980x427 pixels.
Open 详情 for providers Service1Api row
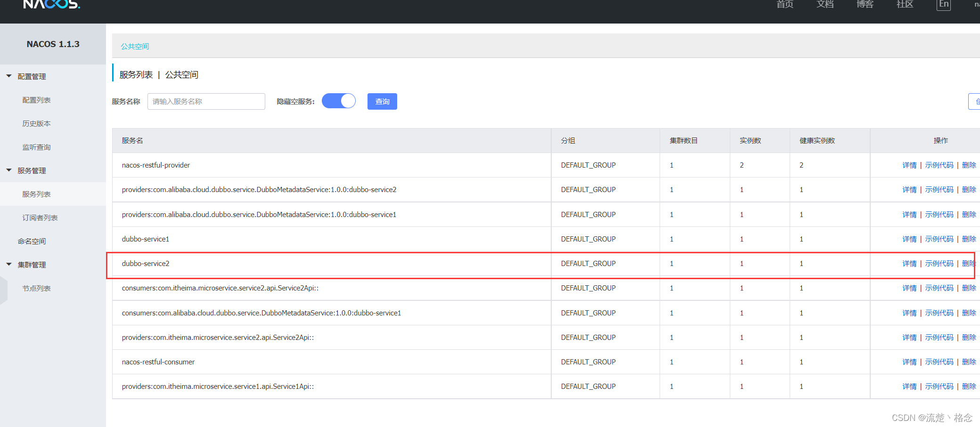click(909, 387)
